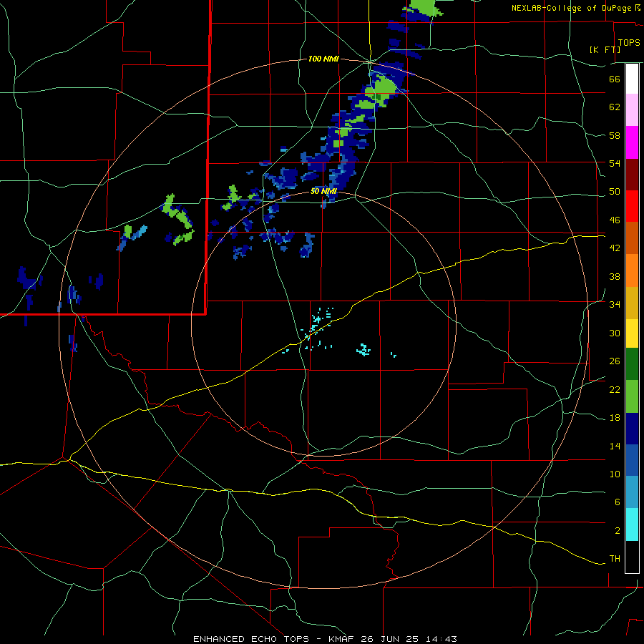644x644 pixels.
Task: Click the 50 NMI range ring label
Action: 323,191
